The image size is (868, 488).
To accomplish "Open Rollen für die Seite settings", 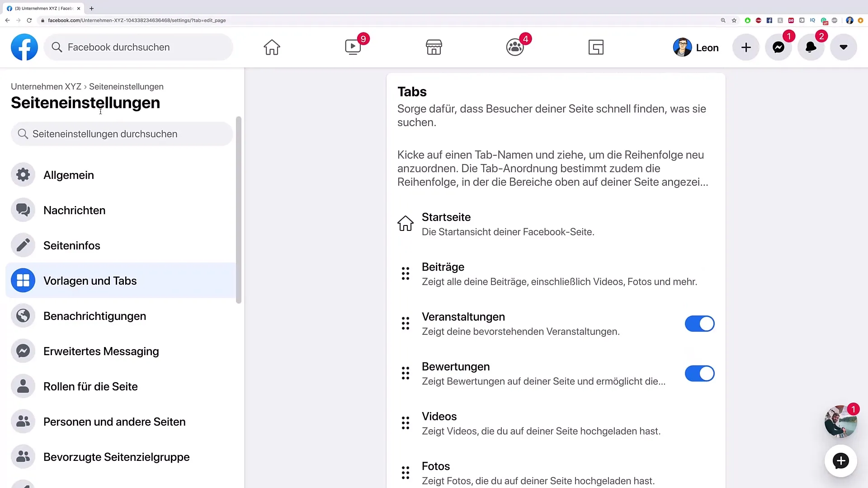I will pyautogui.click(x=121, y=386).
